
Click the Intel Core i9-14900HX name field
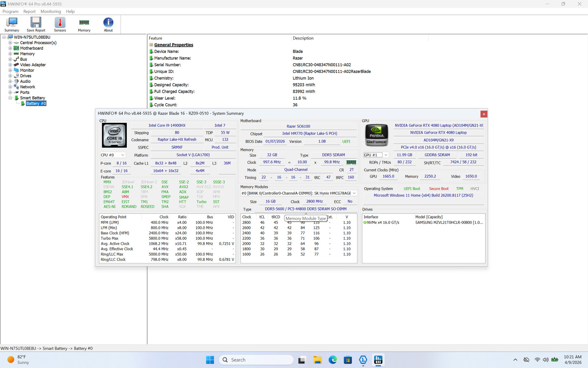[x=167, y=125]
